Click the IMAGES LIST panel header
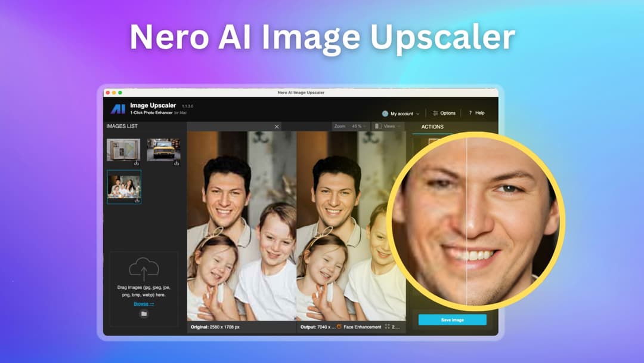 pyautogui.click(x=122, y=126)
